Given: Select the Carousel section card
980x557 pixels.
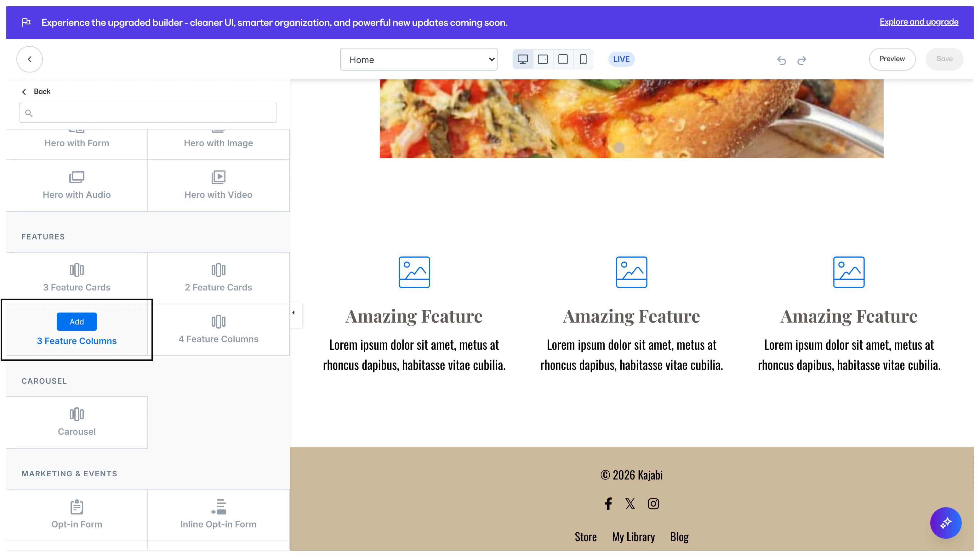Looking at the screenshot, I should [x=77, y=422].
